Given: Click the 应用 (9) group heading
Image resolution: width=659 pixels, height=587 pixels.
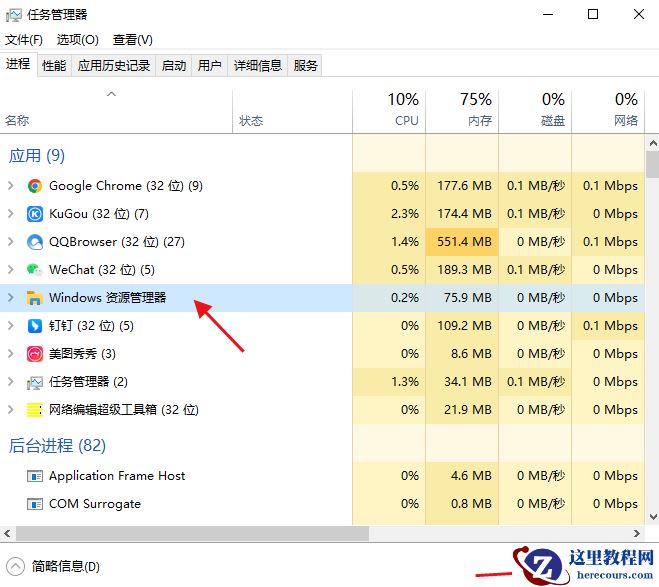Looking at the screenshot, I should click(x=37, y=156).
